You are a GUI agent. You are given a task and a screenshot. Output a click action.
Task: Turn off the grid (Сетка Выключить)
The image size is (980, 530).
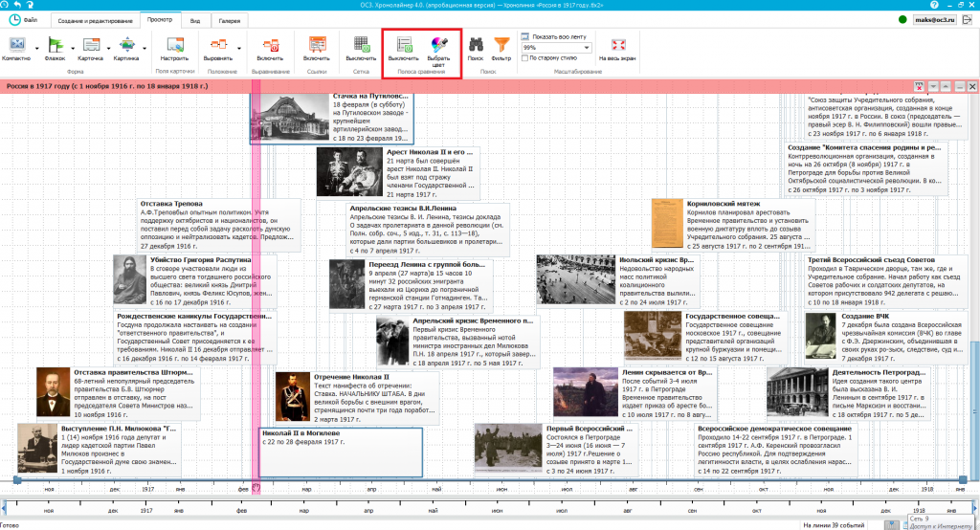(361, 48)
